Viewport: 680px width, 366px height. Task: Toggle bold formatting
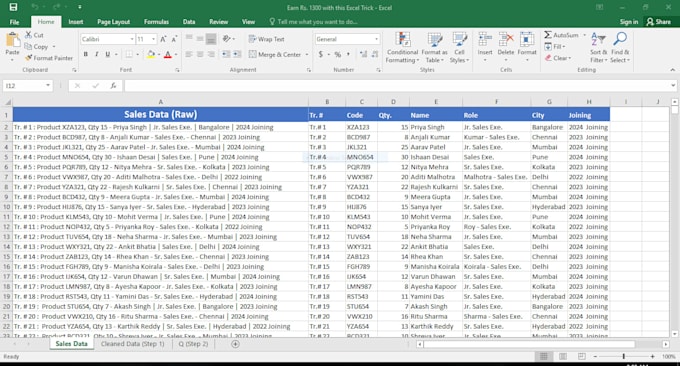[85, 54]
